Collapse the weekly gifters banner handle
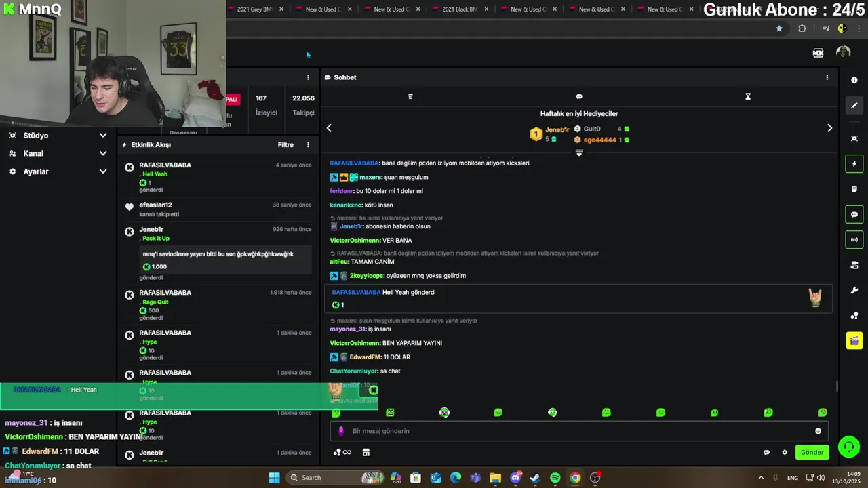 (579, 152)
